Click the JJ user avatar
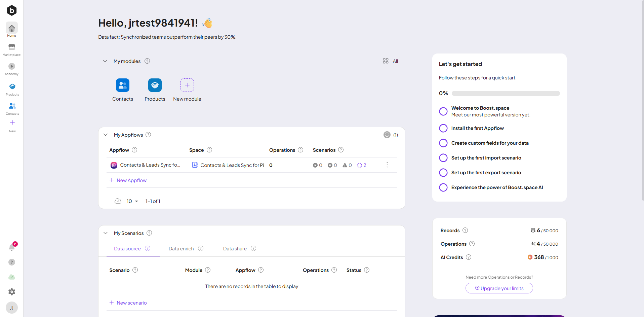This screenshot has height=317, width=644. (x=12, y=308)
